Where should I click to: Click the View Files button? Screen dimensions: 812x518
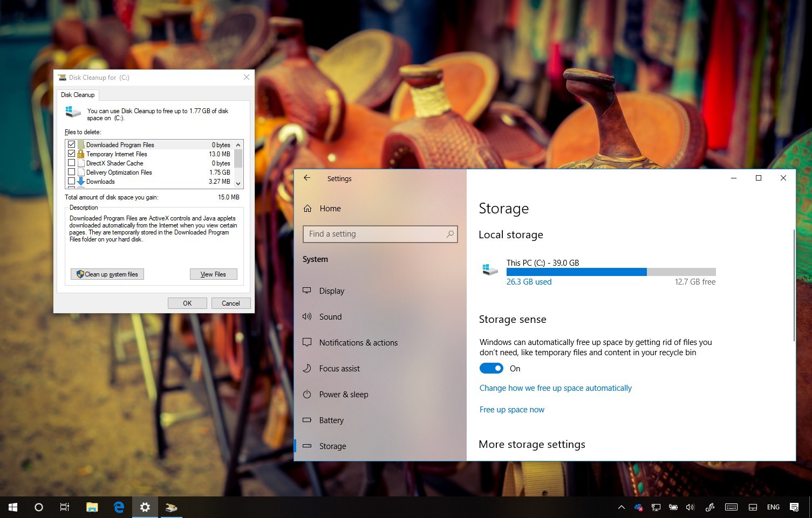213,274
